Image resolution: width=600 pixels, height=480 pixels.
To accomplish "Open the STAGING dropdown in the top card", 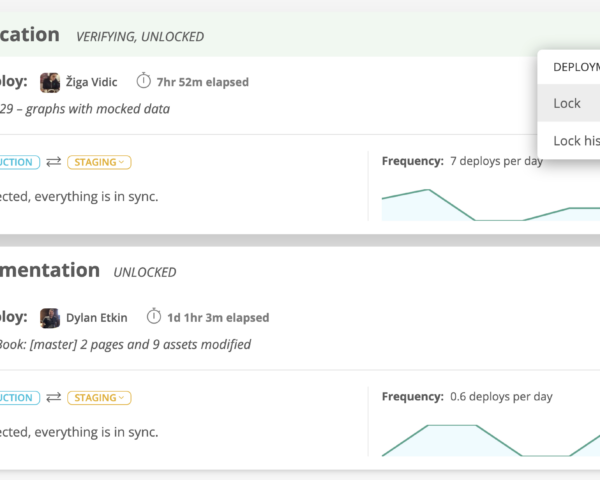I will point(99,162).
